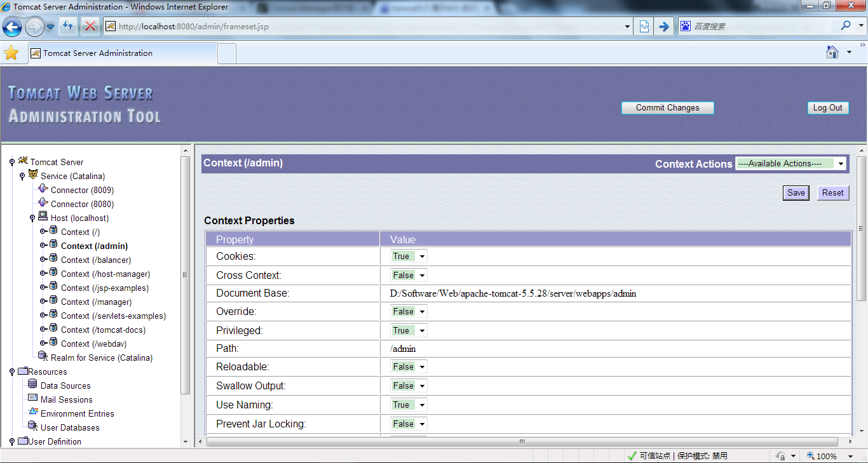Click the Context (/manager) node icon
This screenshot has height=463, width=868.
pos(53,300)
